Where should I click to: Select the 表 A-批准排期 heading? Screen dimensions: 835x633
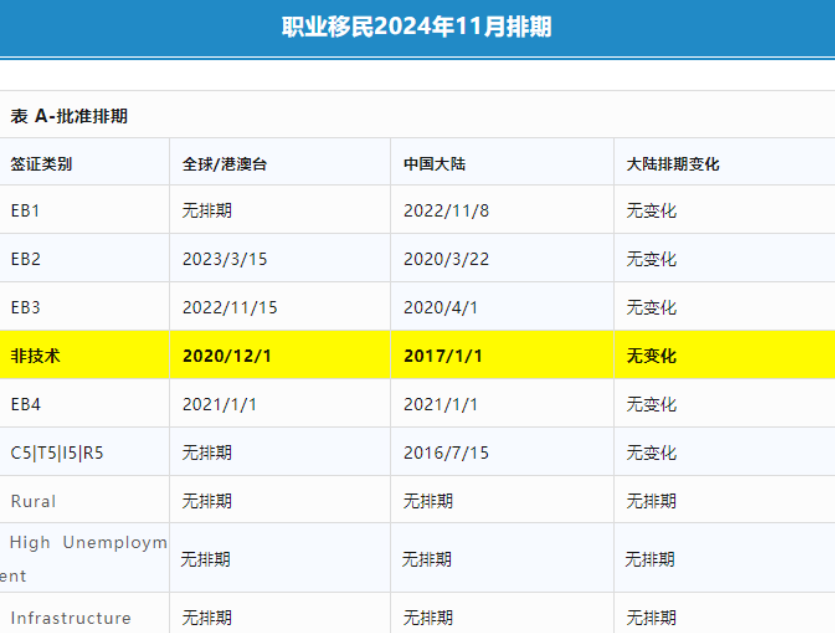pyautogui.click(x=69, y=116)
